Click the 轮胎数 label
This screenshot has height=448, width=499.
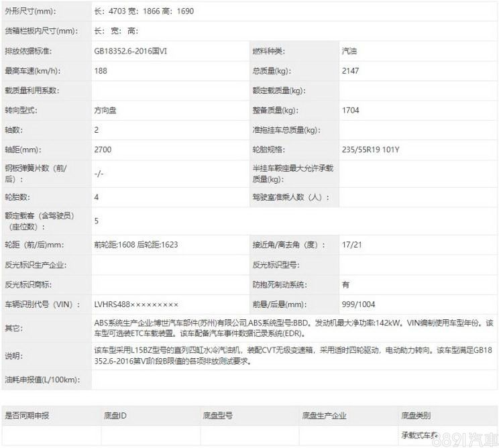[x=17, y=197]
